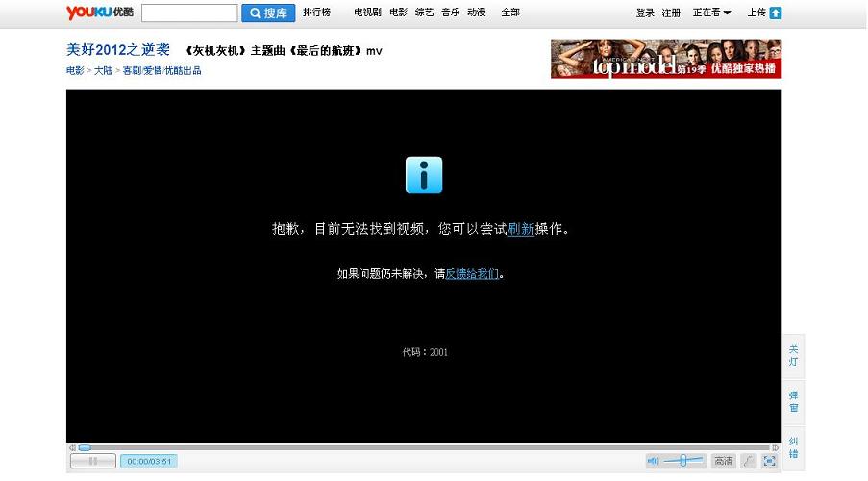Click the search input field
This screenshot has height=481, width=868.
point(189,13)
